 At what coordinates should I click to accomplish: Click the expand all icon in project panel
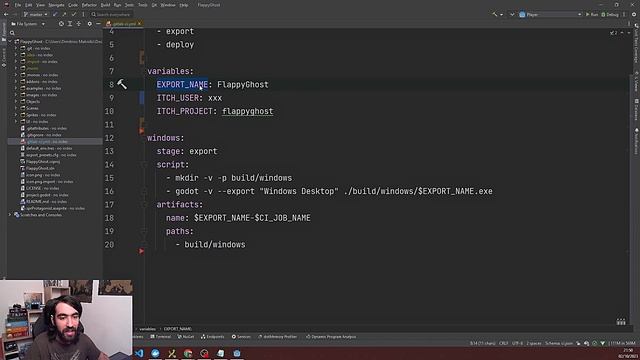70,24
